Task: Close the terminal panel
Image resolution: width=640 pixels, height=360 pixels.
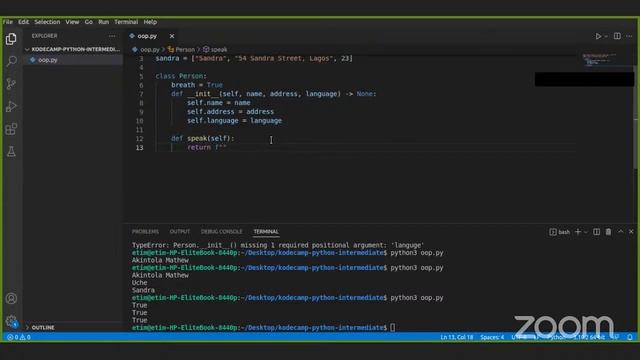Action: (631, 231)
